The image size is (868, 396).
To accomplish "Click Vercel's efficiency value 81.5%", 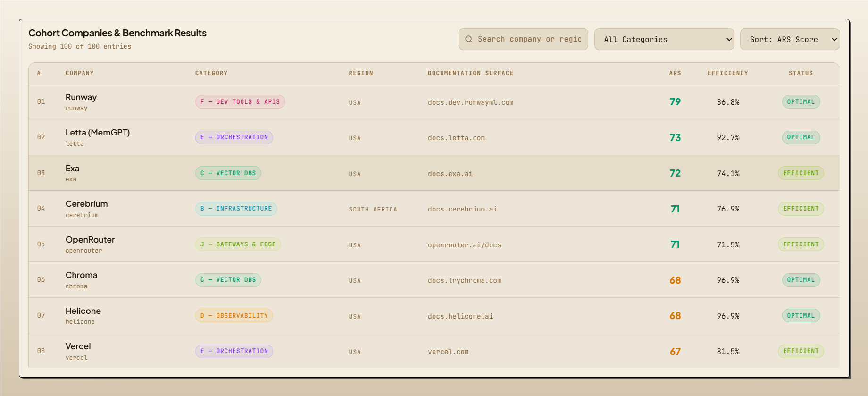I will pyautogui.click(x=728, y=352).
